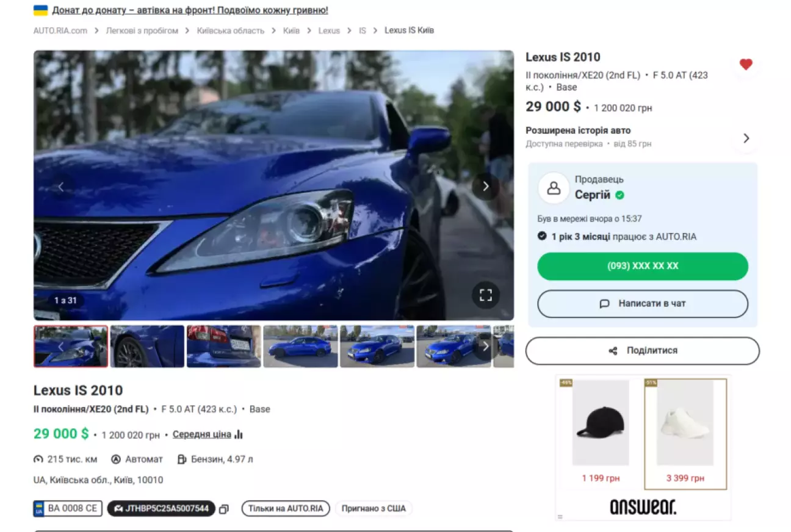Open fullscreen photo view icon

point(485,295)
